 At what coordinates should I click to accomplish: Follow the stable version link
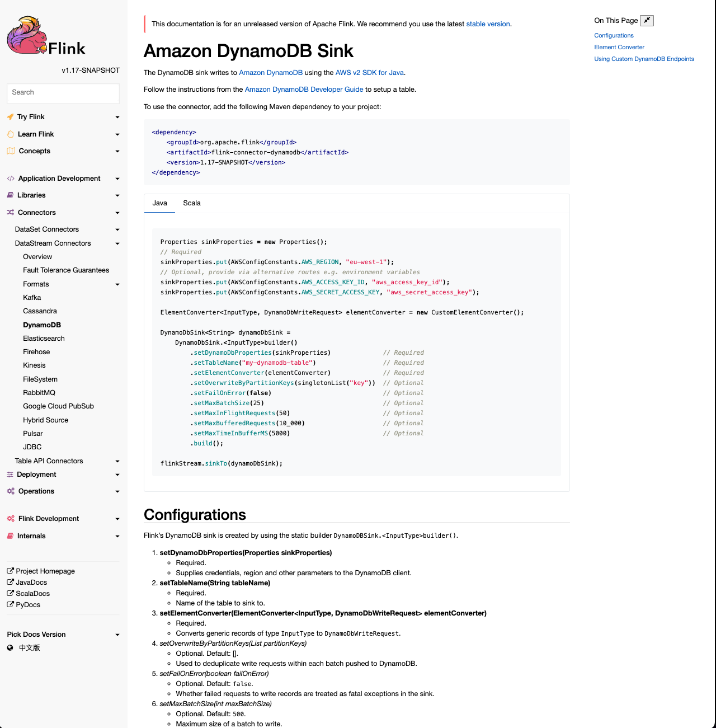click(488, 24)
